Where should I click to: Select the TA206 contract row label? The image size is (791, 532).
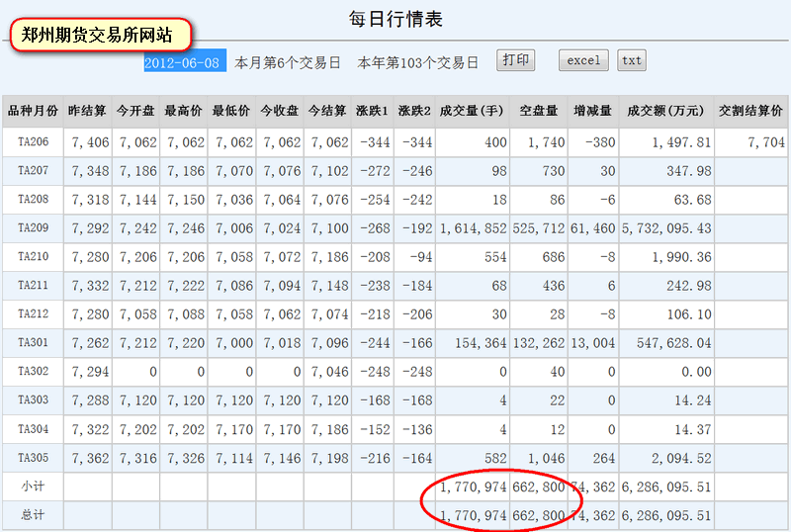coord(33,142)
